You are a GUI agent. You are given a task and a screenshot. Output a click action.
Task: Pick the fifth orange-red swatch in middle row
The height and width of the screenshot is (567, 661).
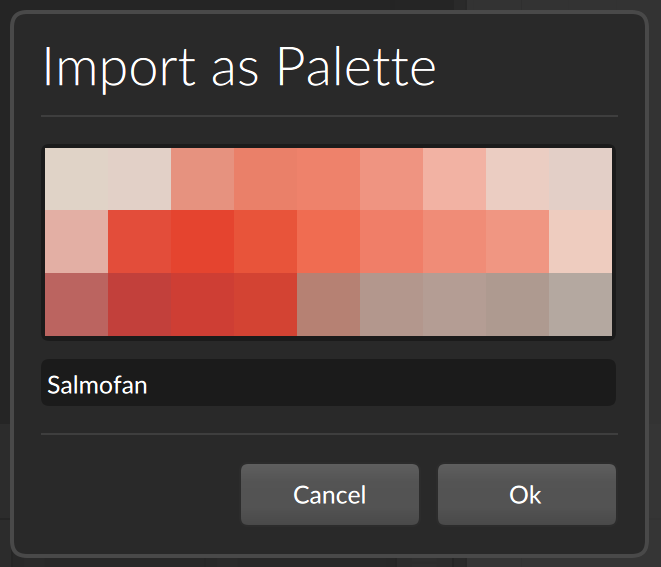pos(328,241)
